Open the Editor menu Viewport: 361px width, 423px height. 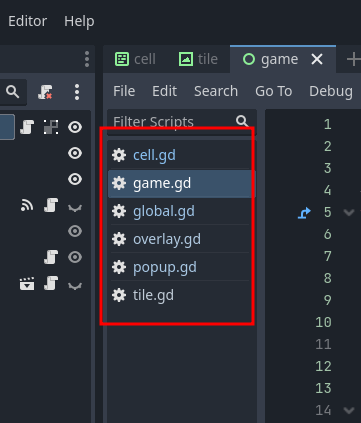tap(27, 21)
